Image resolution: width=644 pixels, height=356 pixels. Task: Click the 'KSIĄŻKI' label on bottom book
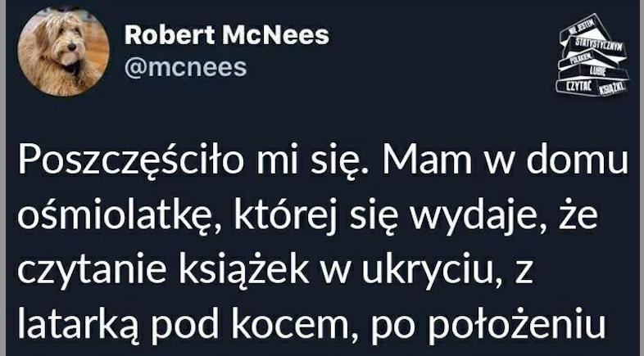click(611, 88)
